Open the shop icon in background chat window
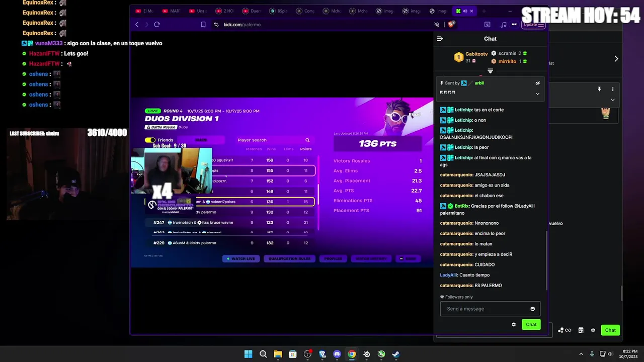Image resolution: width=644 pixels, height=362 pixels. tap(581, 330)
